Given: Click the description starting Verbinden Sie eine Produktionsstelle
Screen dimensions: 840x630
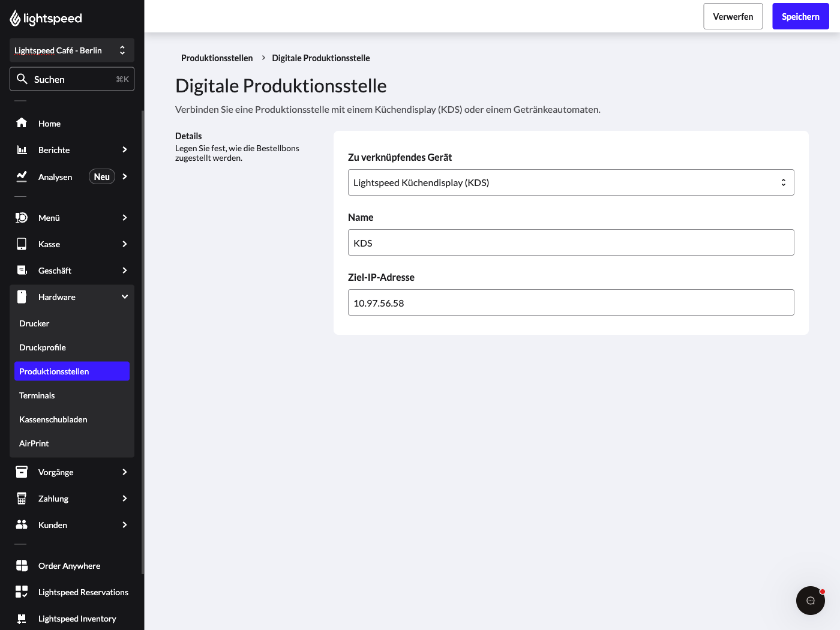Looking at the screenshot, I should [388, 109].
